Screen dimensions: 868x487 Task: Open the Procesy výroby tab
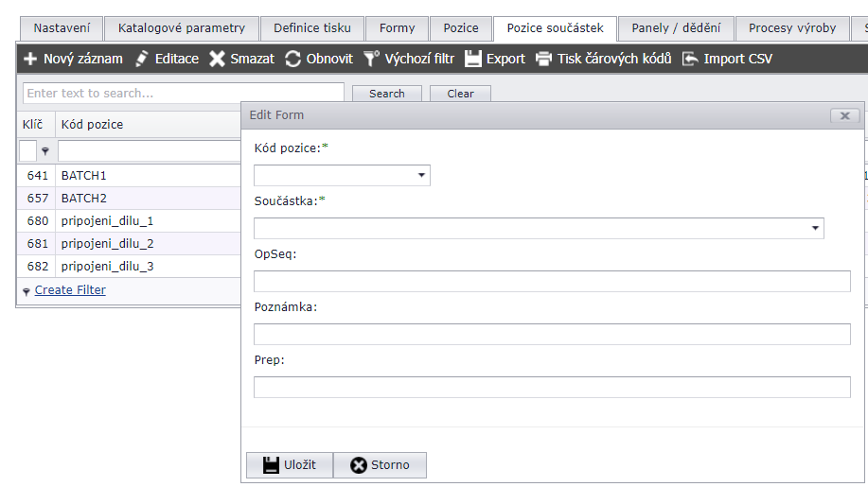pyautogui.click(x=792, y=28)
